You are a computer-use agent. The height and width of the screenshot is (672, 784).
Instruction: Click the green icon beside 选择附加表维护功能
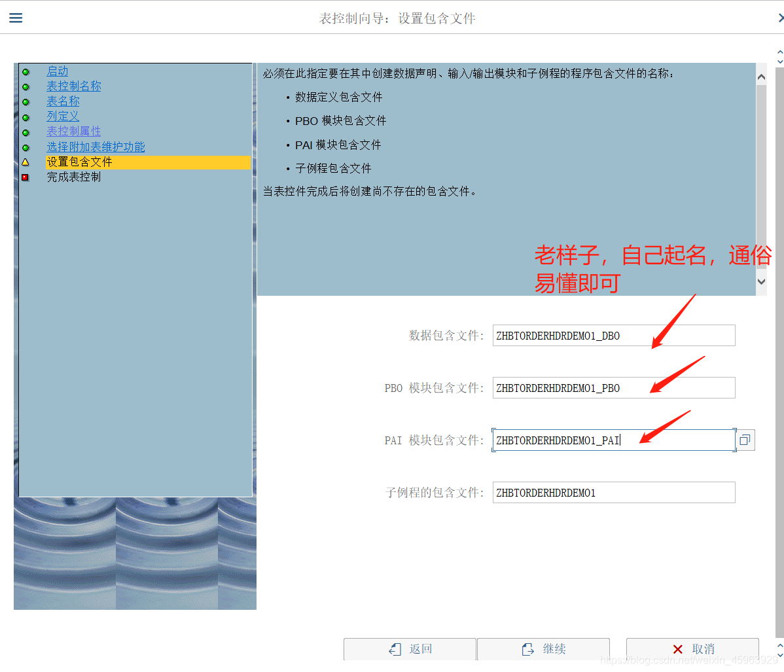tap(26, 147)
